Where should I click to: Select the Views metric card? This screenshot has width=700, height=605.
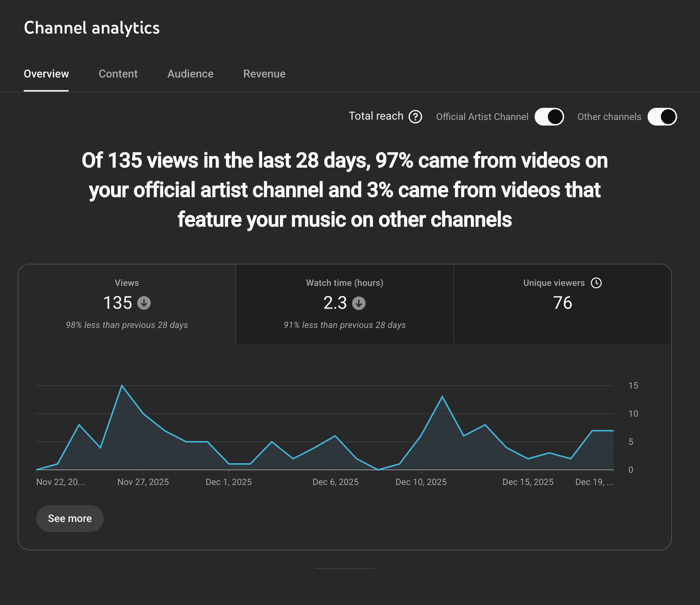127,304
